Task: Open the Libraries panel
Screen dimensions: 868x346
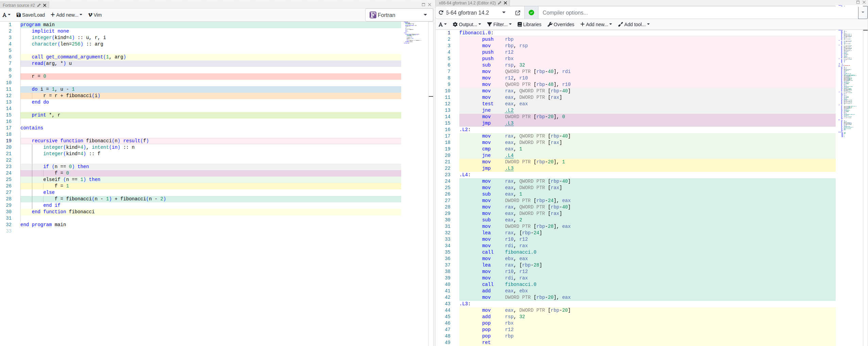Action: 529,24
